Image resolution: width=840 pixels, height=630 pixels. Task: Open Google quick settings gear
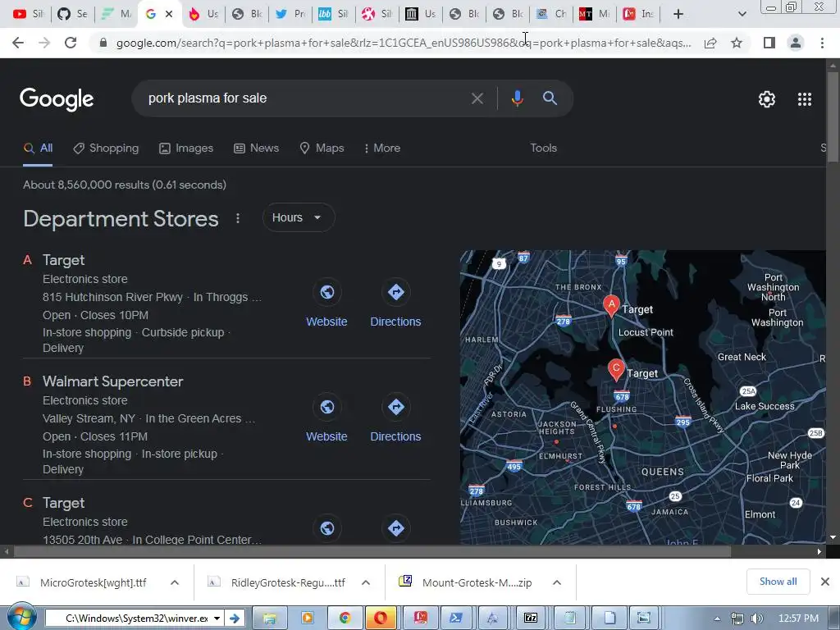click(767, 99)
